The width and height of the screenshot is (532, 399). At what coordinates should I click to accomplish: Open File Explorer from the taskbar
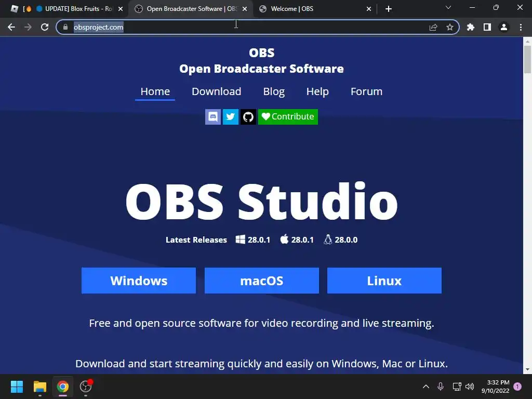[x=39, y=387]
